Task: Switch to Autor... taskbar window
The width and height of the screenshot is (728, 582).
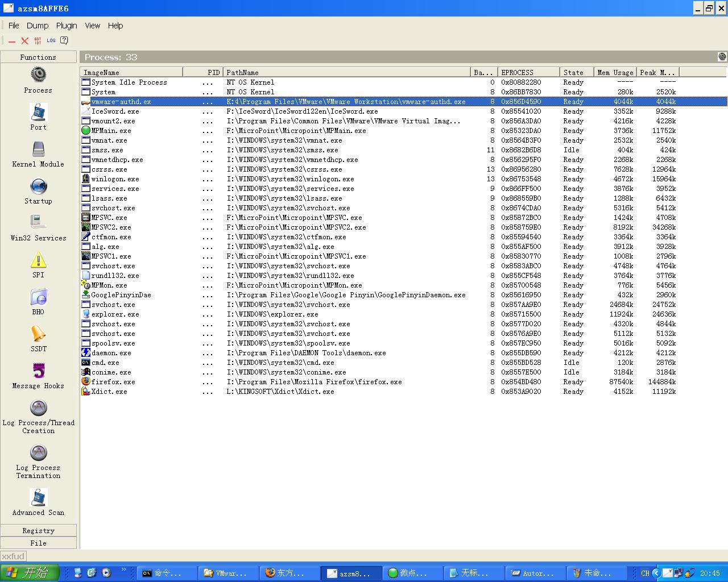Action: 535,573
